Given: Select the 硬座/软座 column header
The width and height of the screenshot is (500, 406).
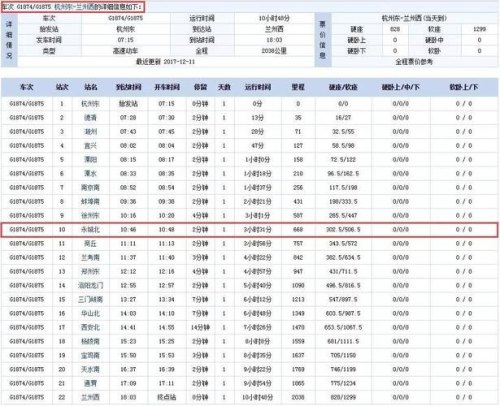Looking at the screenshot, I should point(343,87).
